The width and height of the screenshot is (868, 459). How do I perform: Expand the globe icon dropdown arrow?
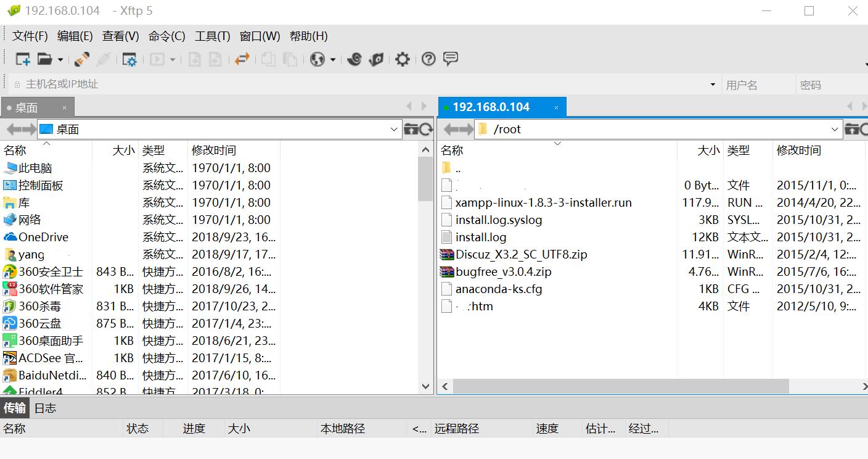coord(333,60)
